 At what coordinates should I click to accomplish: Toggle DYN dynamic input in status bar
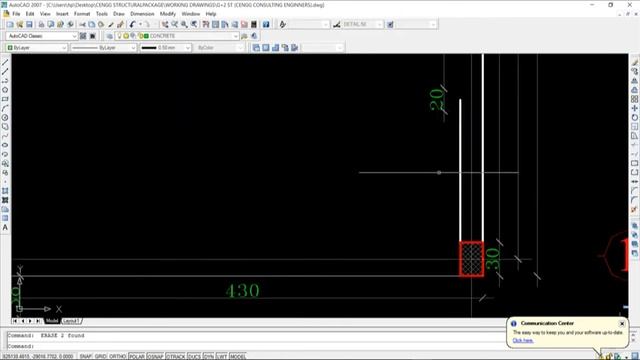209,356
